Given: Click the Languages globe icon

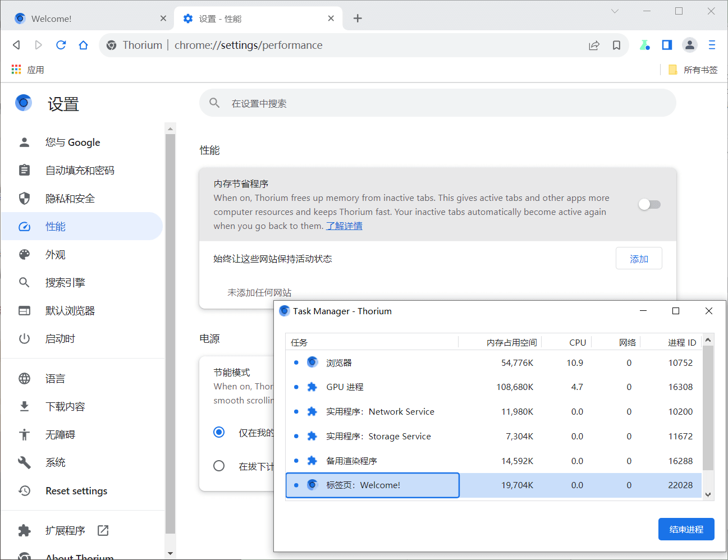Looking at the screenshot, I should tap(24, 378).
